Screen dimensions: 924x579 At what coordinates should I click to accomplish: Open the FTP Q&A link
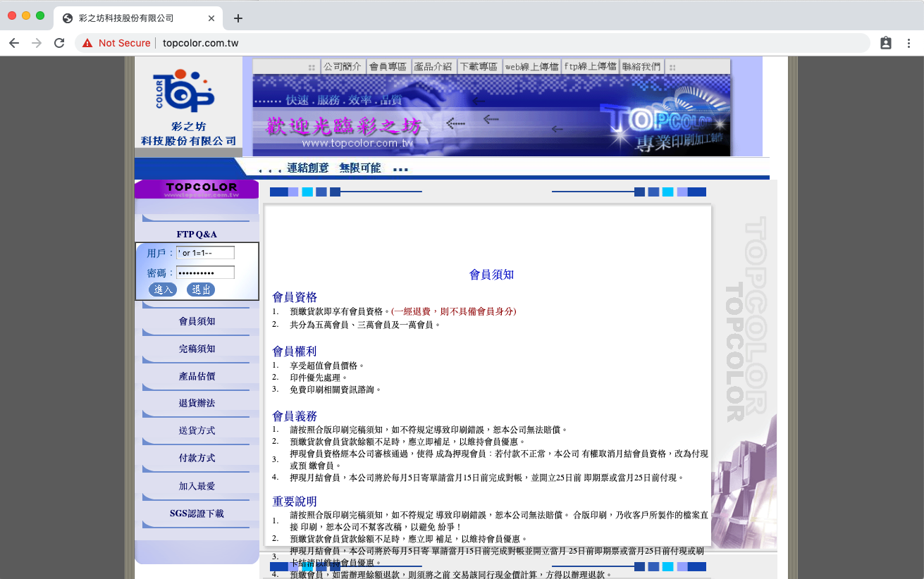pos(197,234)
